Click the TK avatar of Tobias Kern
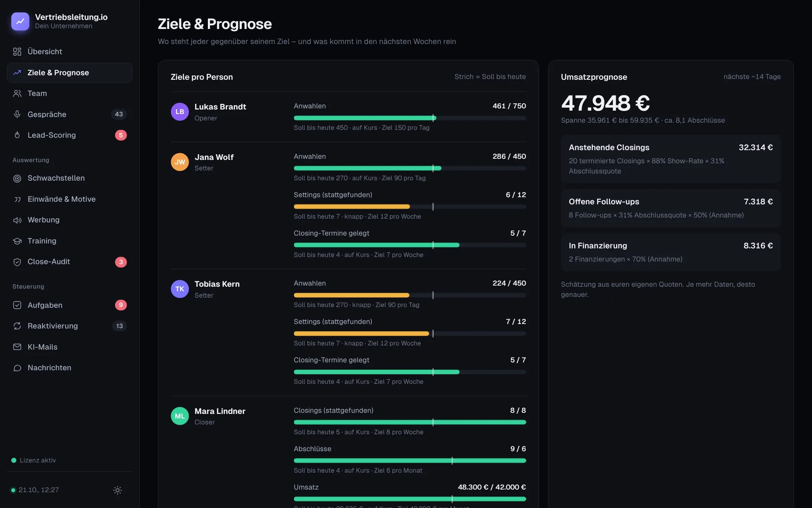Viewport: 812px width, 508px height. tap(180, 289)
